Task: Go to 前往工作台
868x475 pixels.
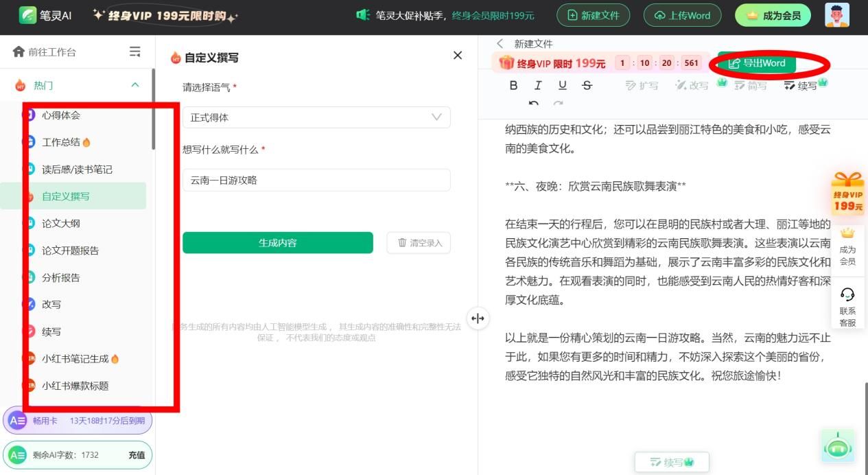Action: click(45, 51)
